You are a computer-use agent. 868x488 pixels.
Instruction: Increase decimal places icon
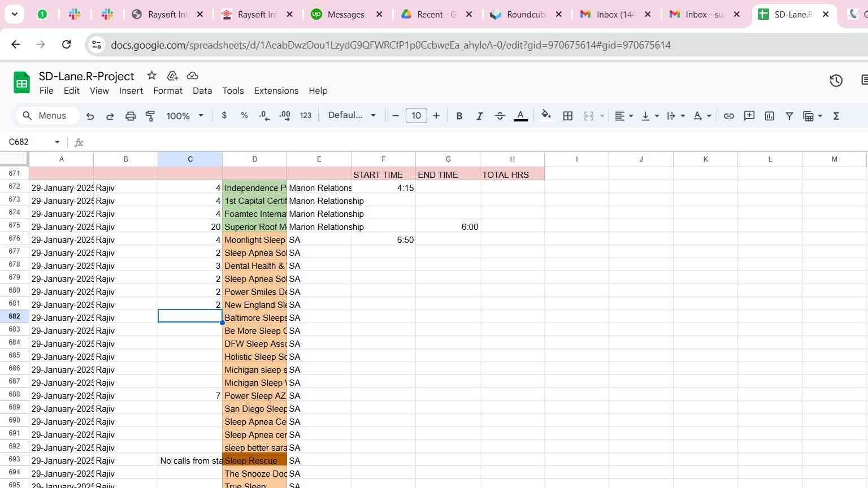click(x=285, y=115)
